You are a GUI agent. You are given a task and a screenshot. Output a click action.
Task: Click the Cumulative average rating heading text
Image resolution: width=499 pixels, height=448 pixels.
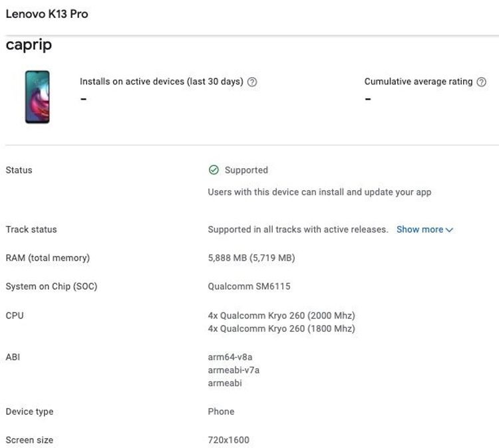coord(418,82)
